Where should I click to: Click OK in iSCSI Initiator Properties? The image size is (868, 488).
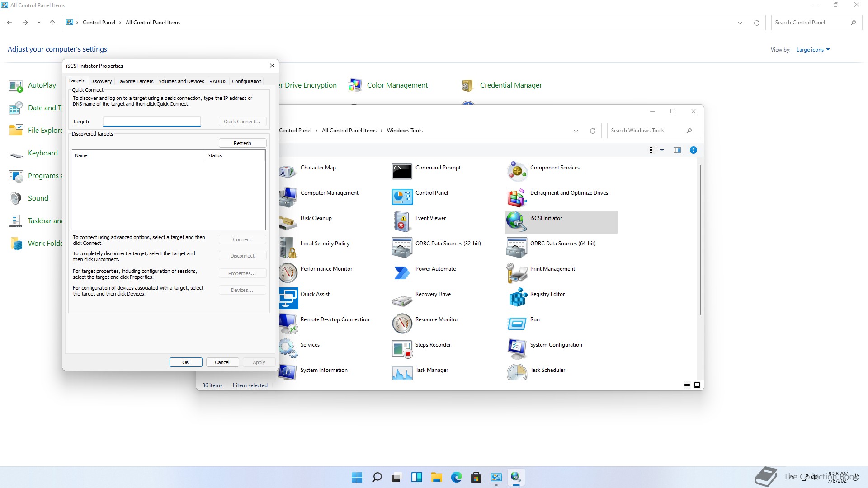click(185, 362)
